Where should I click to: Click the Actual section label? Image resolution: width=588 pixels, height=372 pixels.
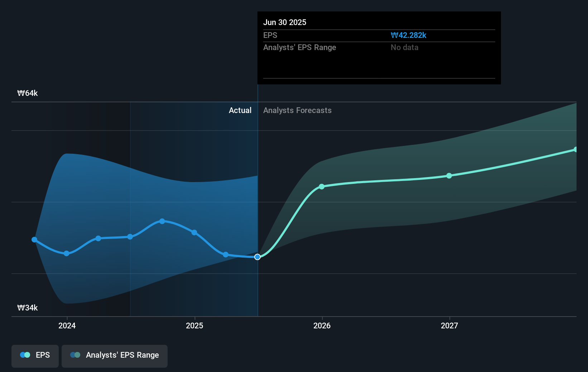240,111
